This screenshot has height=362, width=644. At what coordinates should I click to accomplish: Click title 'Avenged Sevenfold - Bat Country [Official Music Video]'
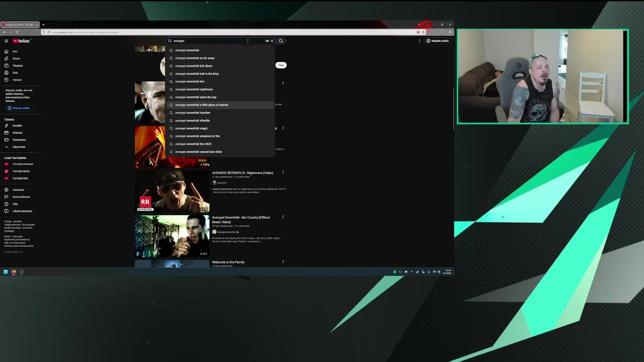point(241,220)
